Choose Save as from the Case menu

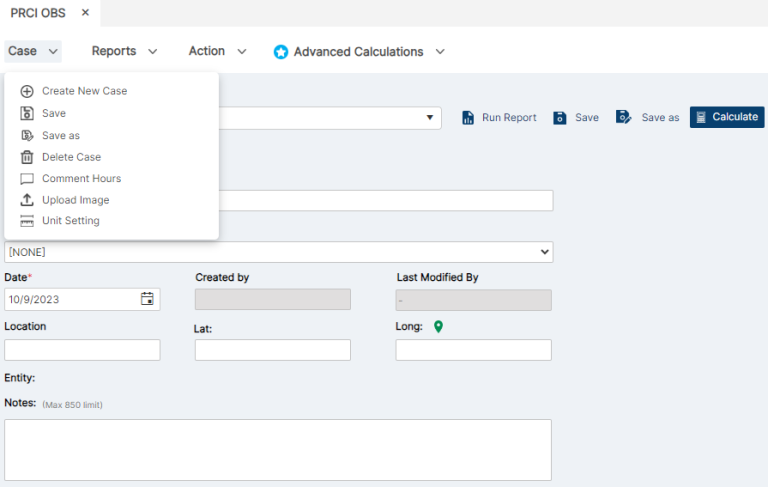coord(61,136)
